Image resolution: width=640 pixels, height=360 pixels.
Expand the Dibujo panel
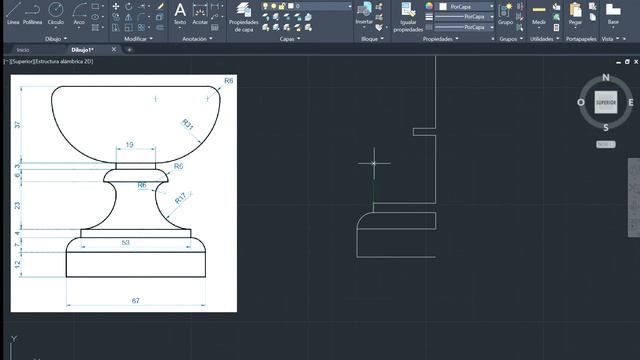coord(56,39)
